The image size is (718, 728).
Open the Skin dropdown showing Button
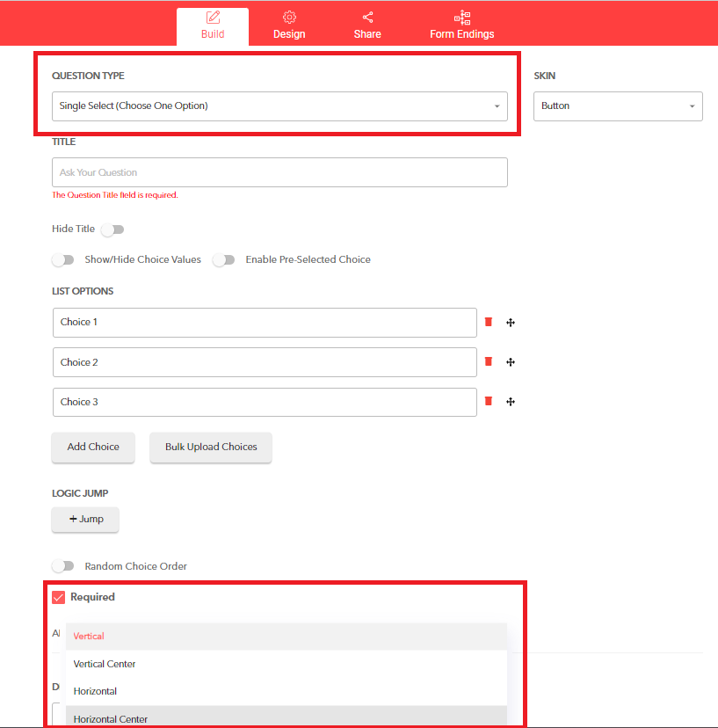[x=618, y=106]
